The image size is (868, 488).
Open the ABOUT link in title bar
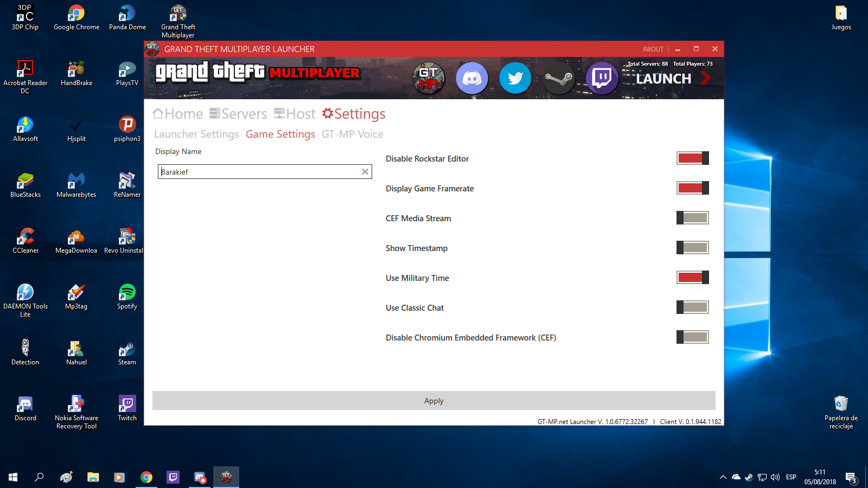tap(653, 49)
